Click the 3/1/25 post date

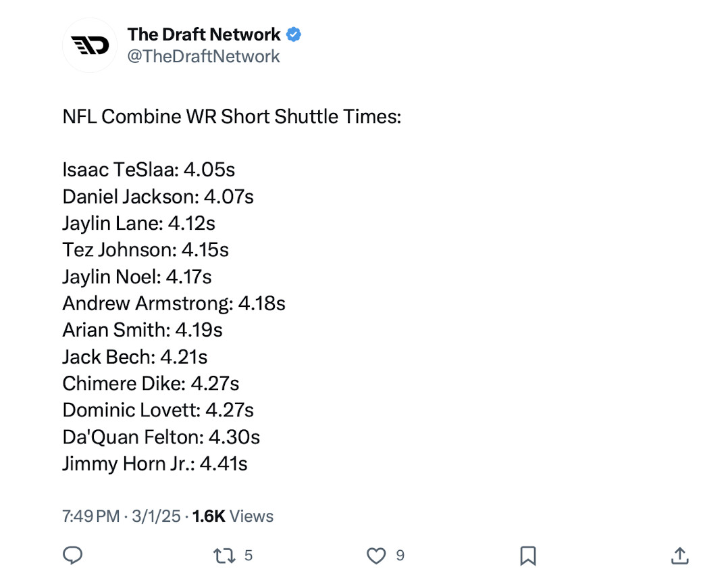(x=156, y=516)
